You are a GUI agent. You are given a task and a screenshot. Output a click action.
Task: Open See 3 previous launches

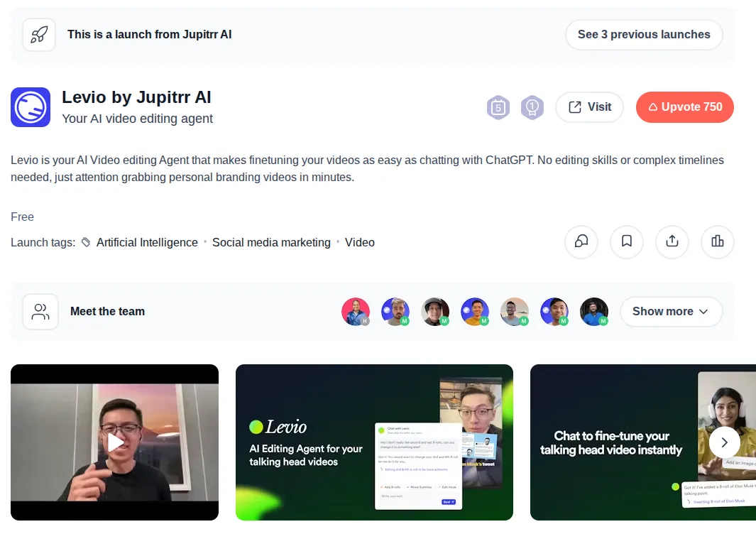(643, 34)
